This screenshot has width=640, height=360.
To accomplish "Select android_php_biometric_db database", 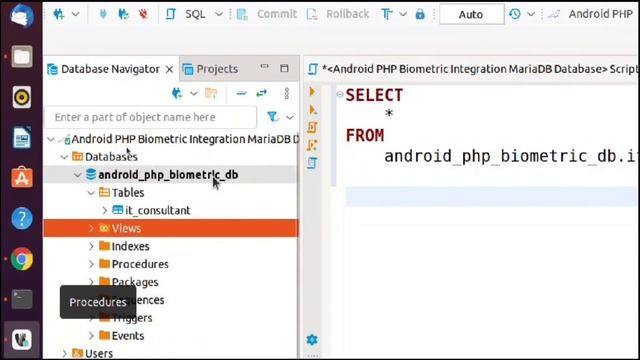I will pos(168,175).
